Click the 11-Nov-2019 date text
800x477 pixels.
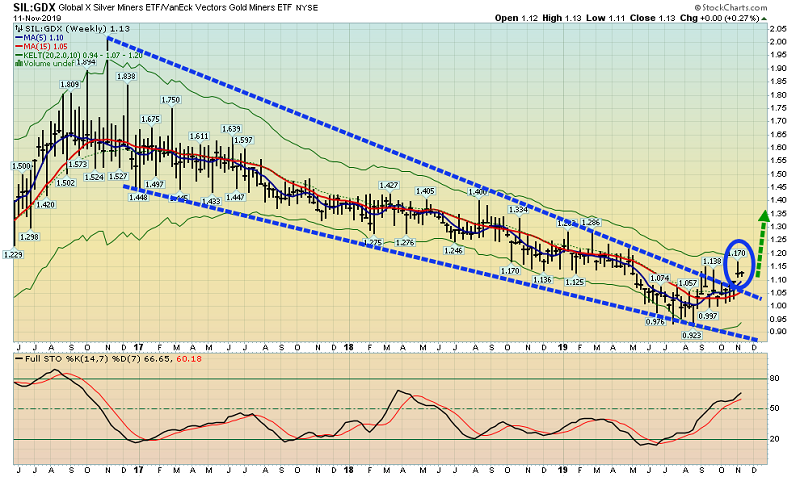[37, 17]
